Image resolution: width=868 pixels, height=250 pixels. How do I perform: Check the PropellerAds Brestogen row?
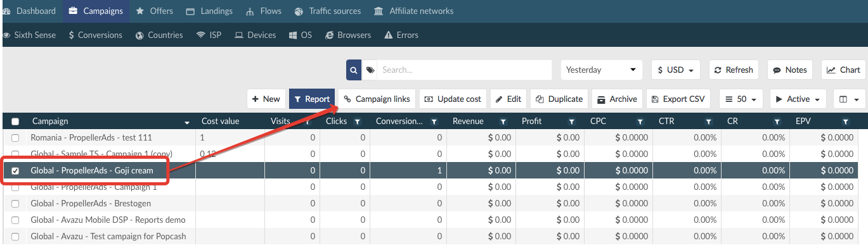coord(15,204)
